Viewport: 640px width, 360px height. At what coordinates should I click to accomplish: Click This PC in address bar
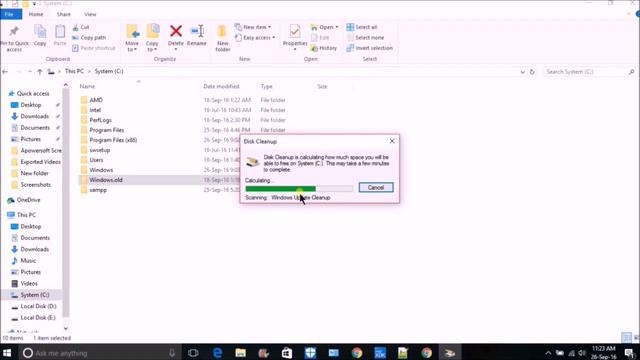[x=74, y=71]
